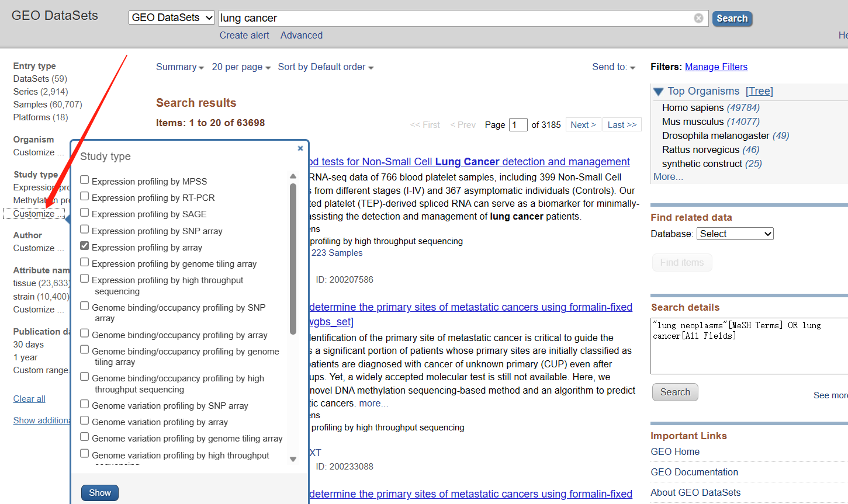Expand the Summary display menu
Screen dimensions: 848x504
pyautogui.click(x=179, y=67)
